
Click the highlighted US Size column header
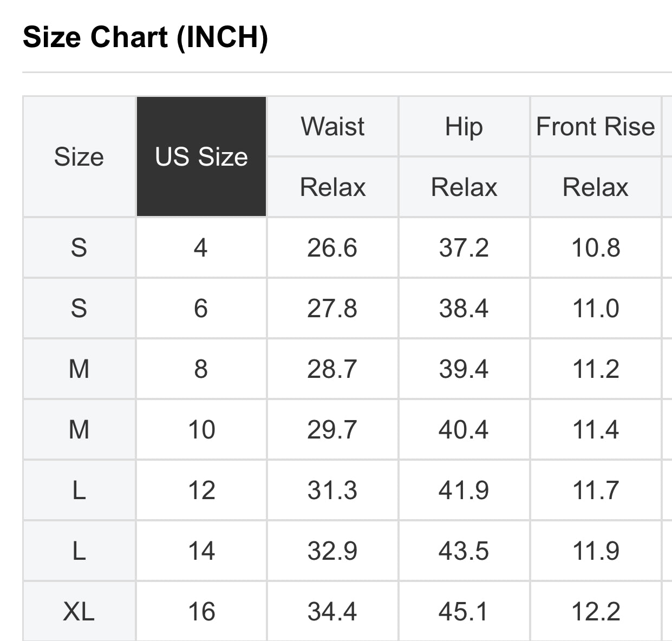coord(201,157)
